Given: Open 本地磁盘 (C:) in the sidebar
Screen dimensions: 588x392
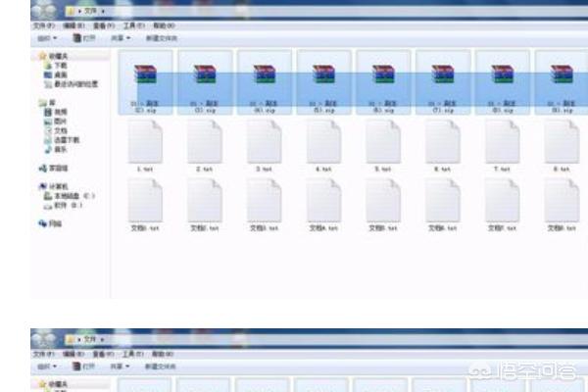Looking at the screenshot, I should [x=69, y=196].
